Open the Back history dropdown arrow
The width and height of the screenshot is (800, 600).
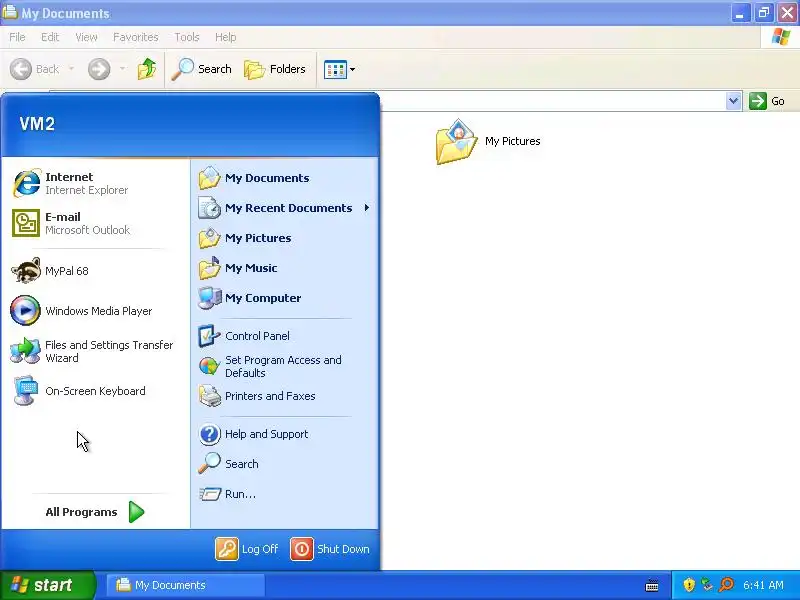(71, 69)
